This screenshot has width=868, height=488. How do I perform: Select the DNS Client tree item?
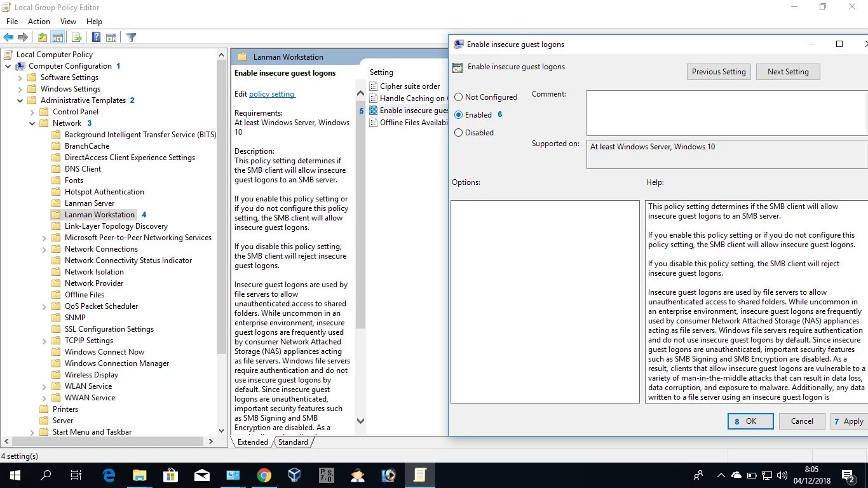pyautogui.click(x=83, y=169)
